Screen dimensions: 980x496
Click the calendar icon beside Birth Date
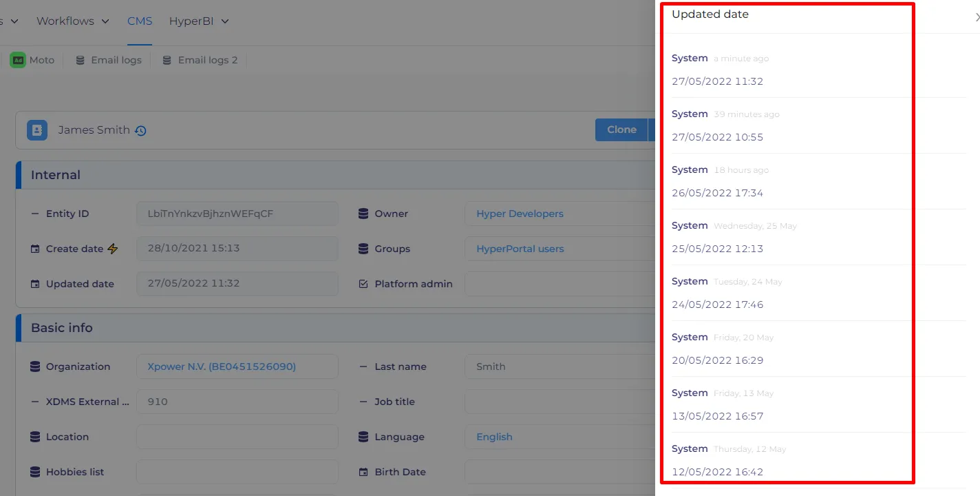pos(363,472)
